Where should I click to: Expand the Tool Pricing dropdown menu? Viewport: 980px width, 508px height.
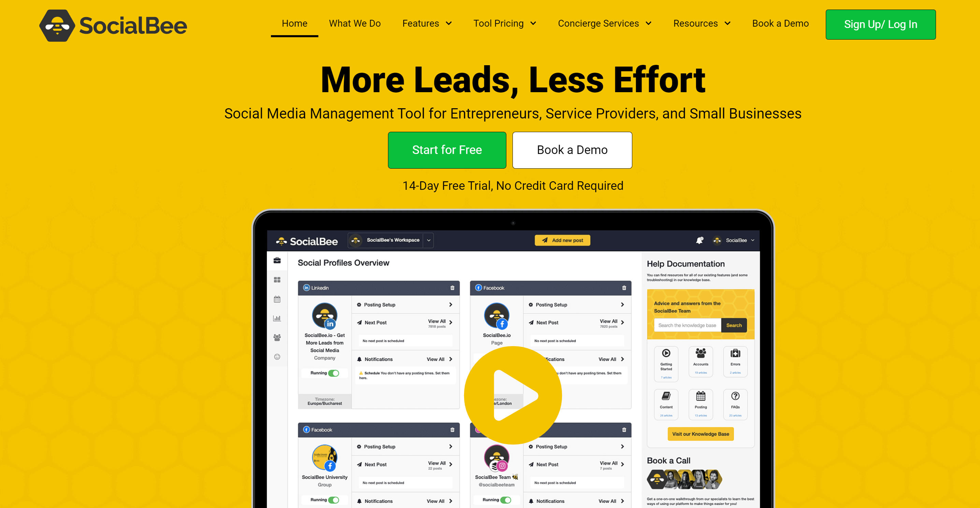pyautogui.click(x=504, y=23)
